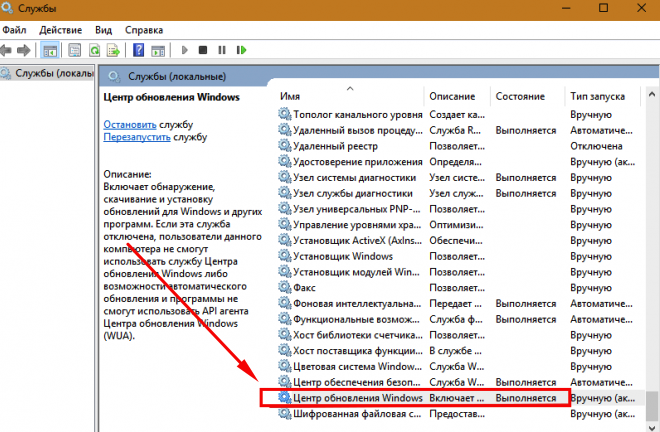Click the Службы (локальные) panel header
Image resolution: width=660 pixels, height=432 pixels.
point(177,77)
